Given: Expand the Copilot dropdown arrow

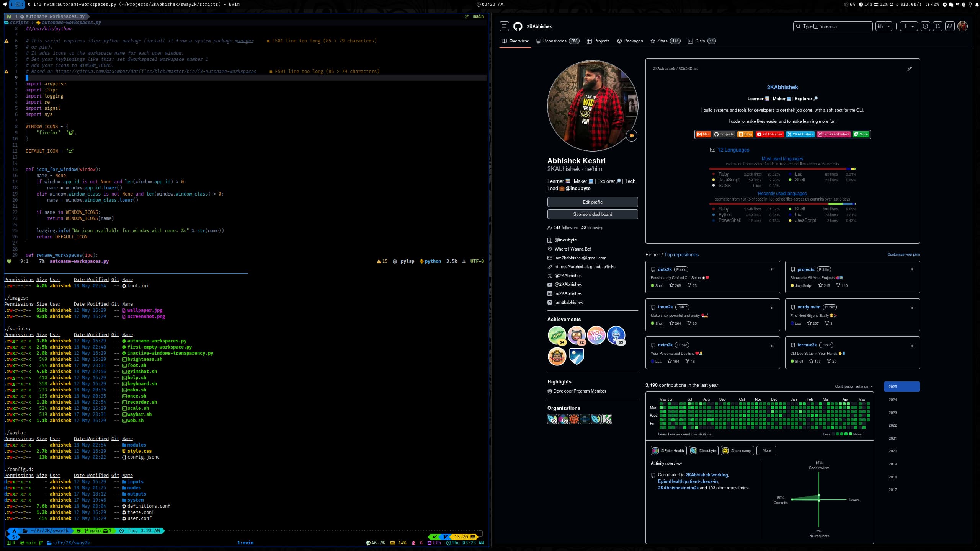Looking at the screenshot, I should [x=889, y=26].
